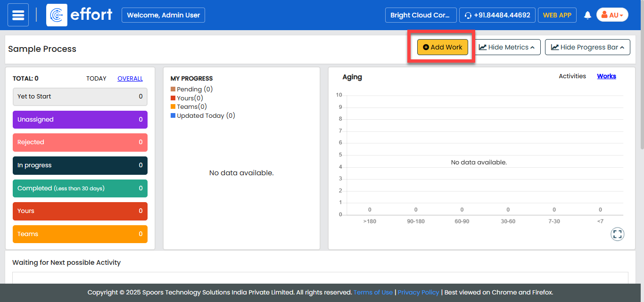The width and height of the screenshot is (644, 302).
Task: Open the WEB APP button
Action: point(557,15)
